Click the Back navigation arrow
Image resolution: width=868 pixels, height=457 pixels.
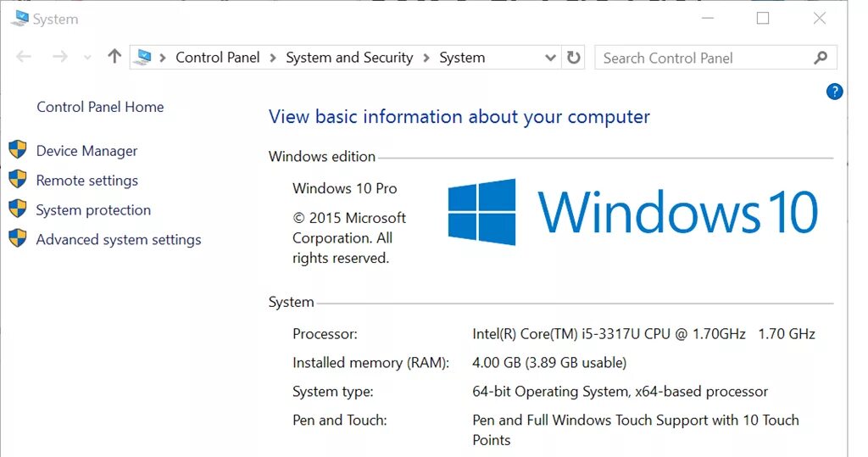point(24,58)
